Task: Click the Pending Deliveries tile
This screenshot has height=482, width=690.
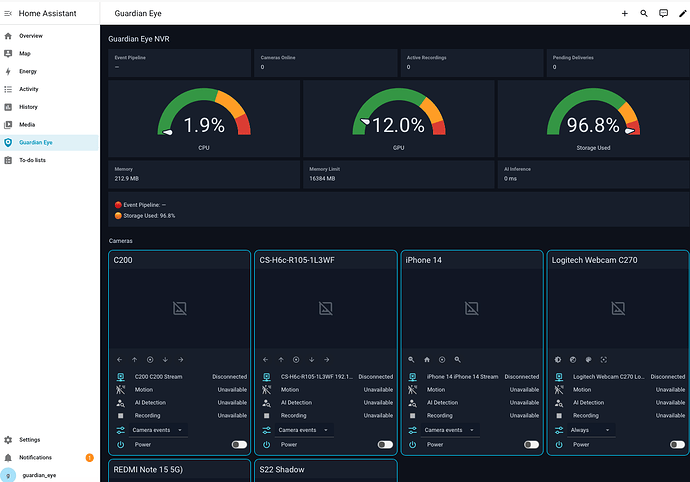Action: 618,63
